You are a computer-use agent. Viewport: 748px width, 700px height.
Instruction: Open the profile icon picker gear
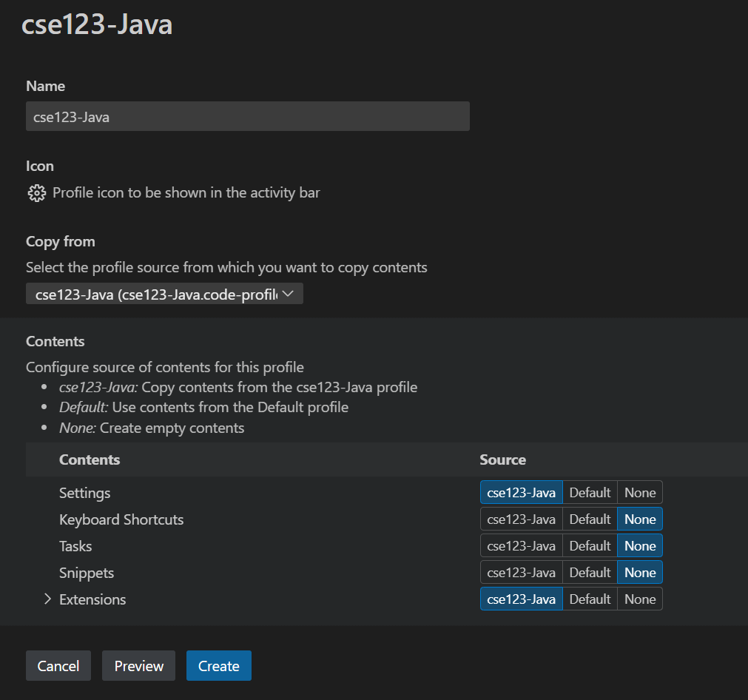tap(36, 193)
